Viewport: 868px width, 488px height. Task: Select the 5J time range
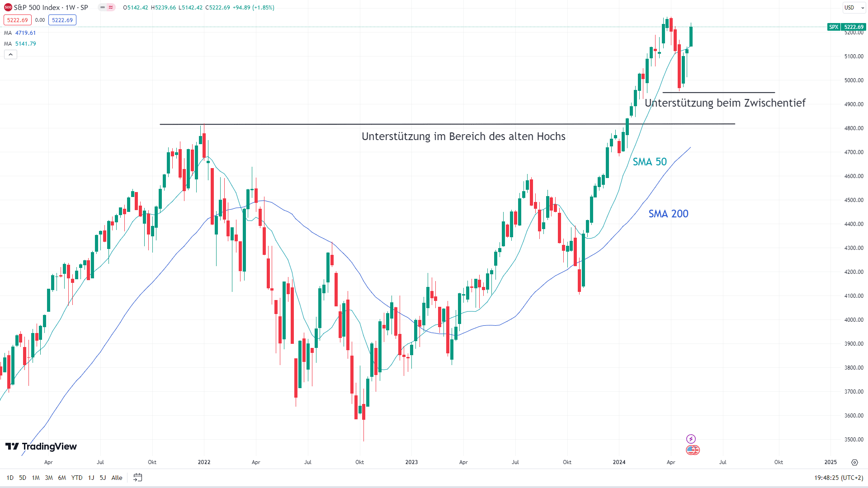[103, 478]
